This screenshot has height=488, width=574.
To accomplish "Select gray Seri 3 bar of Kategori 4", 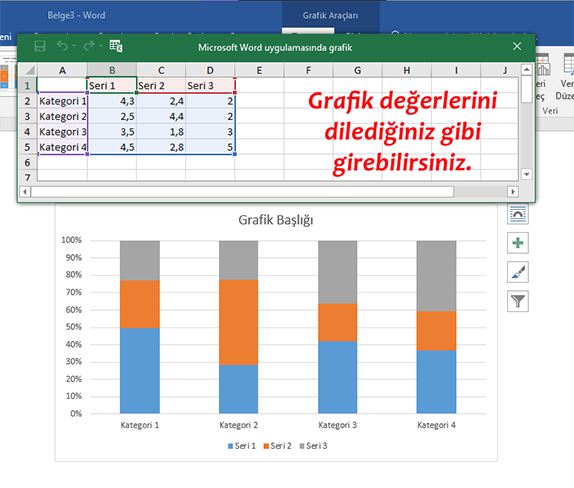I will point(436,276).
